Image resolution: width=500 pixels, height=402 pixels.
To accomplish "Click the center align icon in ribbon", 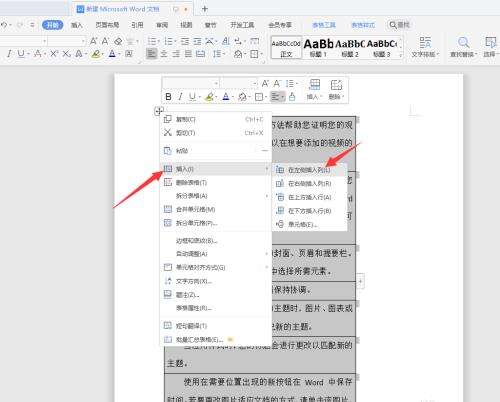I will pos(164,54).
